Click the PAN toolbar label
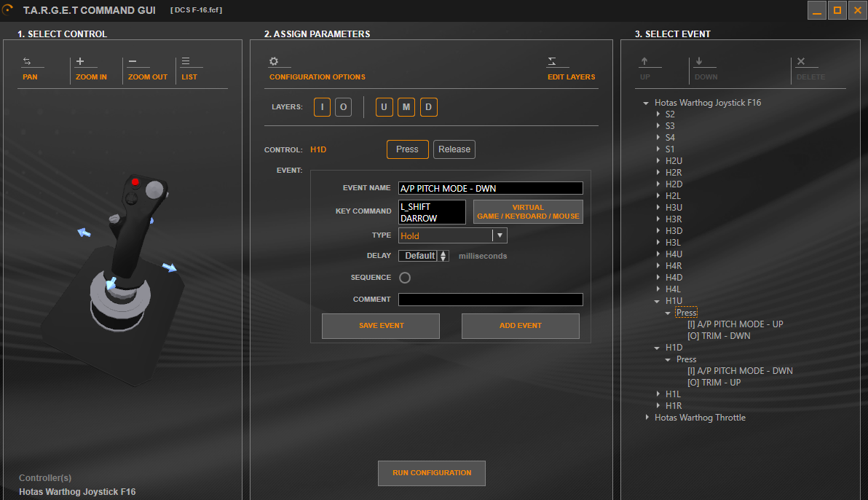Screen dimensions: 868x500 click(x=30, y=77)
